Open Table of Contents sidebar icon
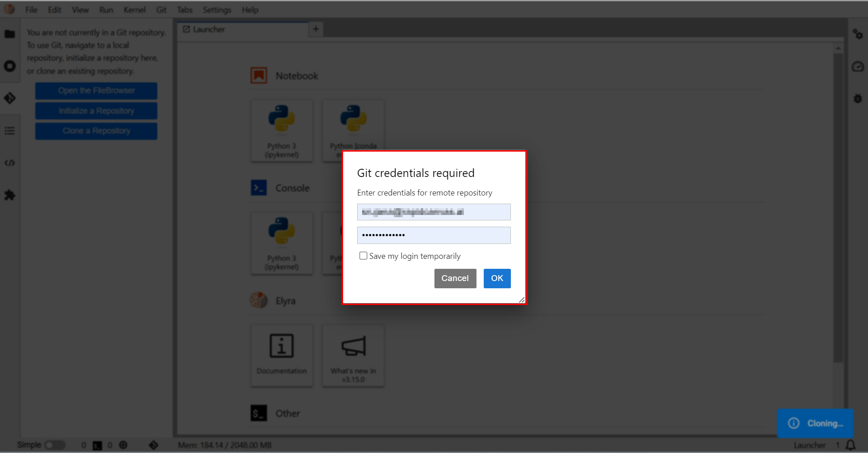 tap(9, 131)
